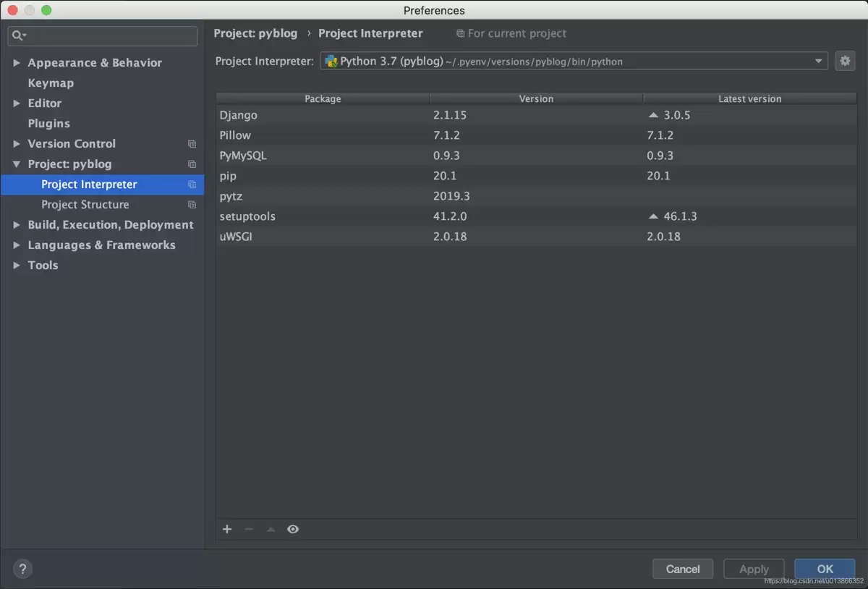Select the PyMySQL package row
Viewport: 868px width, 589px height.
[537, 156]
